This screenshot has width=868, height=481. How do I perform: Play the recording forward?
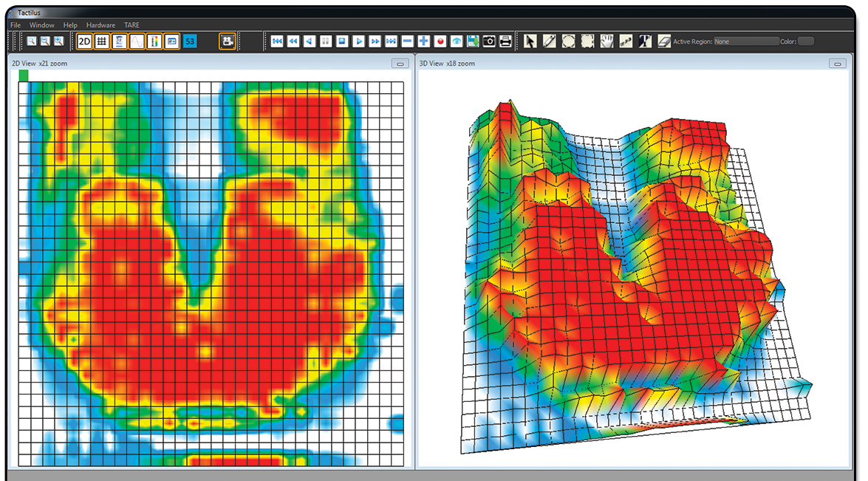[359, 41]
